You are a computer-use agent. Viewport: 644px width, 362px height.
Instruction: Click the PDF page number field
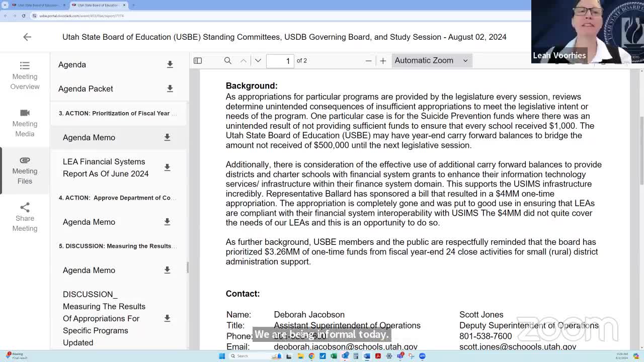point(280,61)
